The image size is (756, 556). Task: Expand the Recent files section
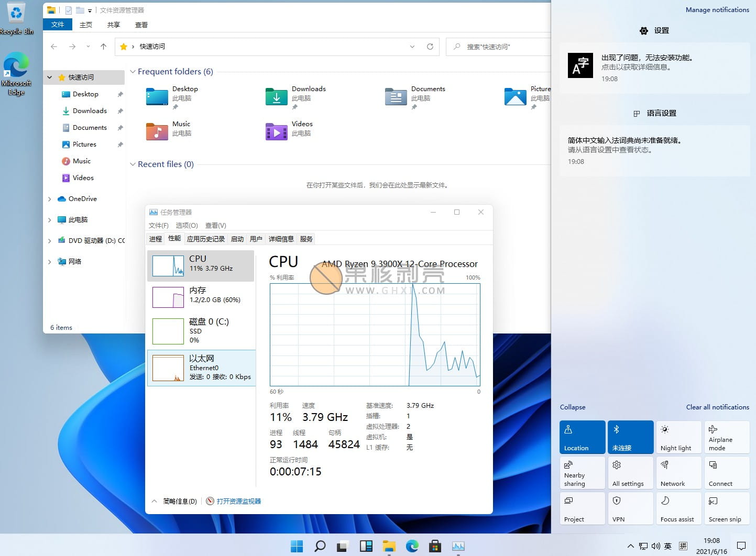coord(133,164)
